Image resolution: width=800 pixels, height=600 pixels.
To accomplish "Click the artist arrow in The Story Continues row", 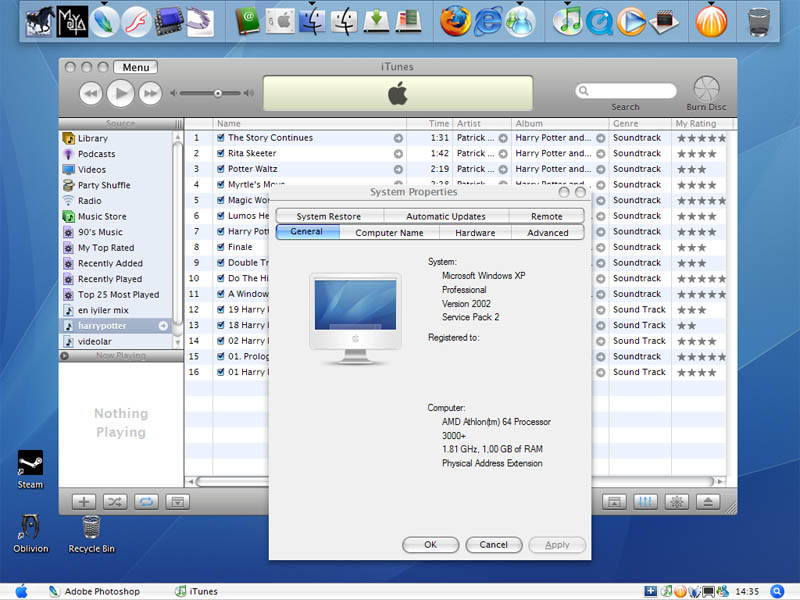I will pyautogui.click(x=503, y=138).
